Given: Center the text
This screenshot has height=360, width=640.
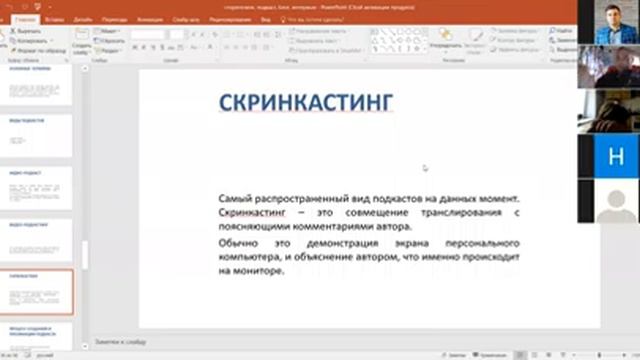Looking at the screenshot, I should pos(236,48).
